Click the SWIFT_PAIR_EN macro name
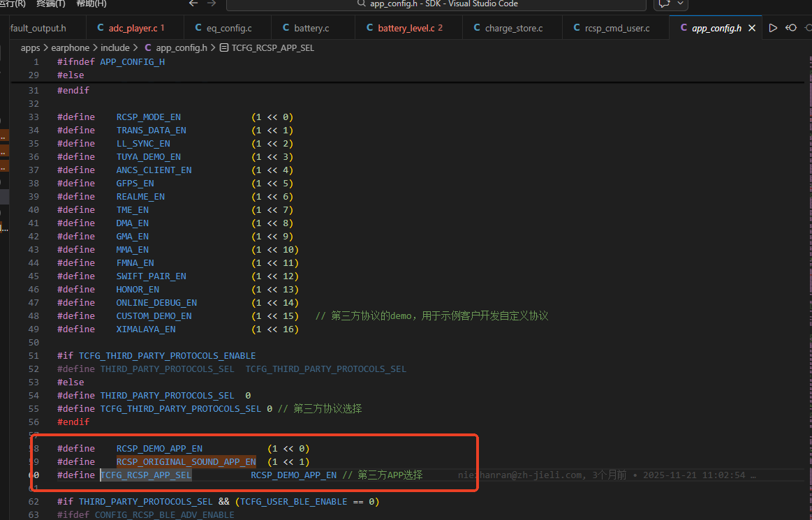 point(152,276)
